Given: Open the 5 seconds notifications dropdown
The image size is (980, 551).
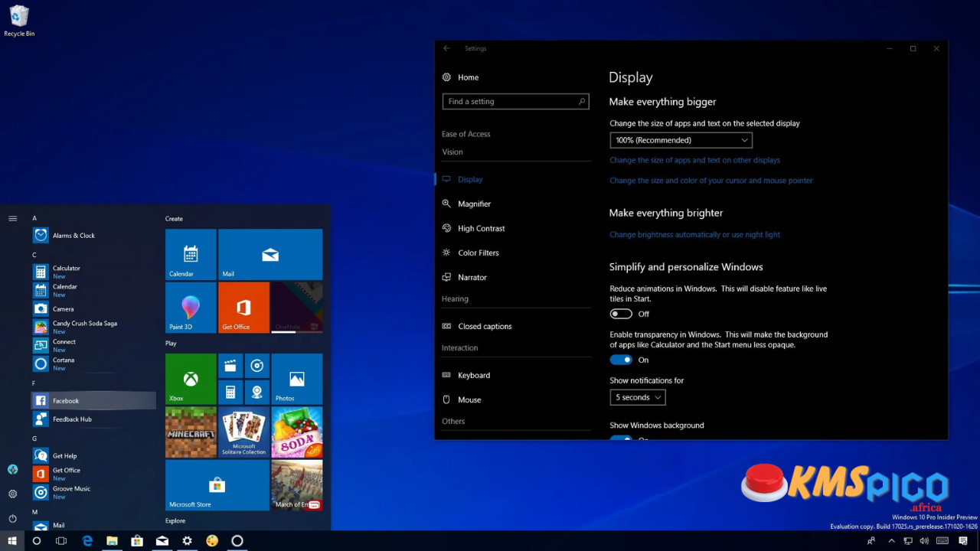Looking at the screenshot, I should [638, 397].
